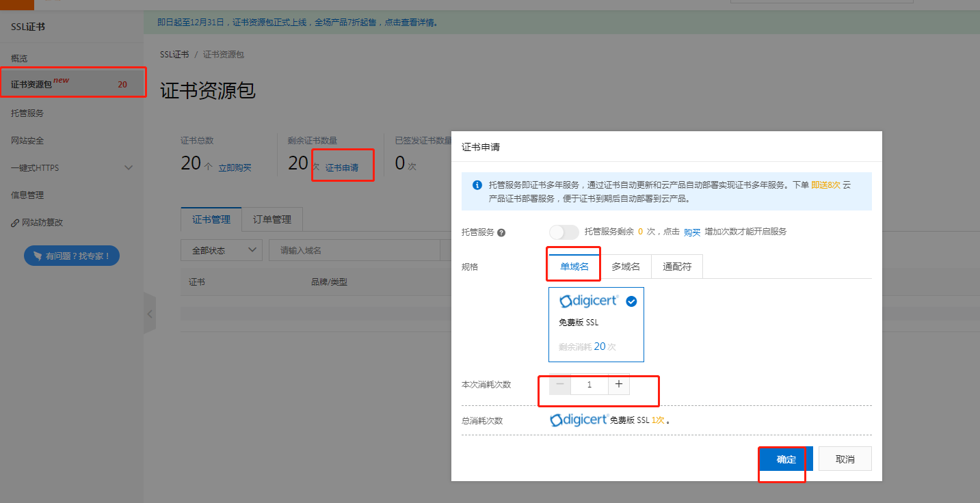980x503 pixels.
Task: Click 购买 link in the dialog
Action: [692, 232]
